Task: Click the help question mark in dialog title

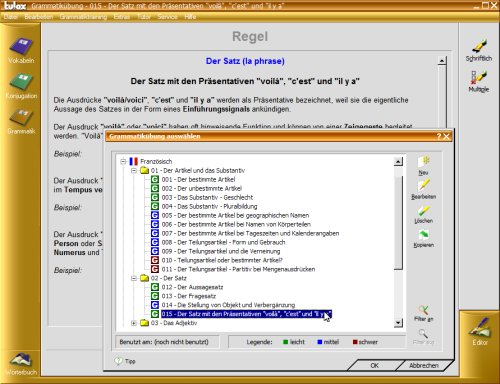Action: (x=439, y=136)
